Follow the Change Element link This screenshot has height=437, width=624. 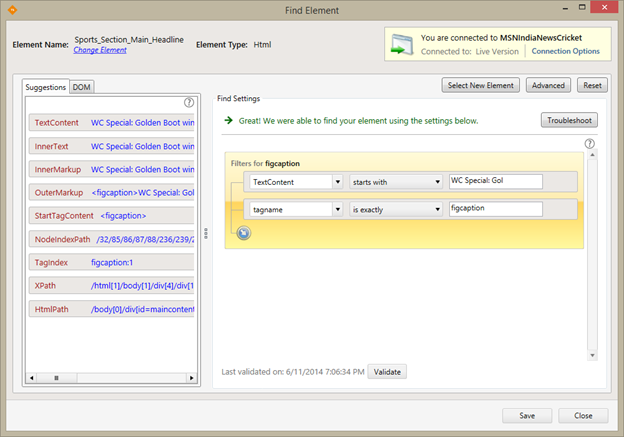[x=100, y=50]
